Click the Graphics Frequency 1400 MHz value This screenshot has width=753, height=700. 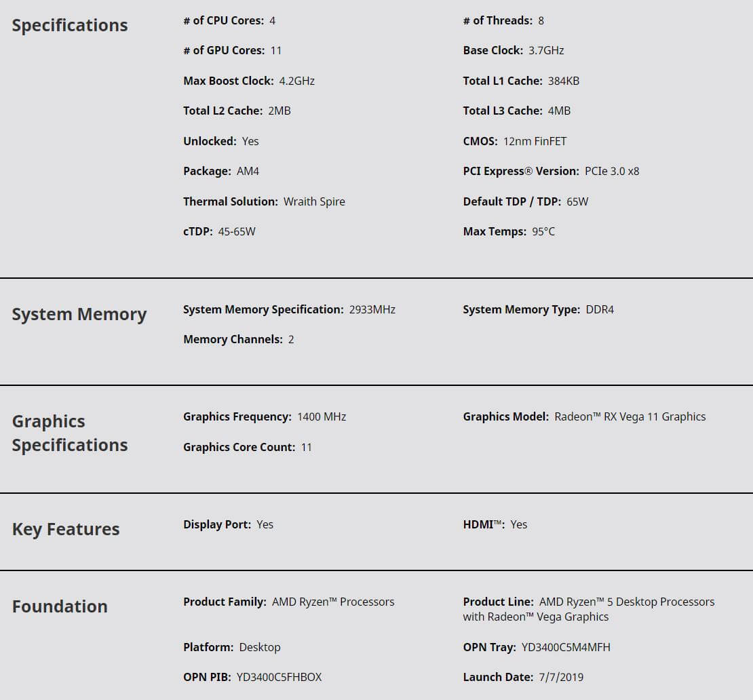pos(322,416)
